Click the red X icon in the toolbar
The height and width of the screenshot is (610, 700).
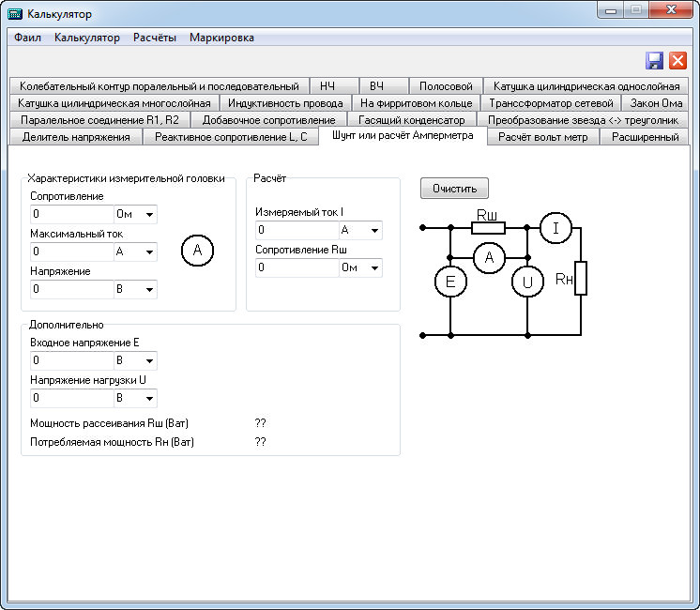point(677,61)
